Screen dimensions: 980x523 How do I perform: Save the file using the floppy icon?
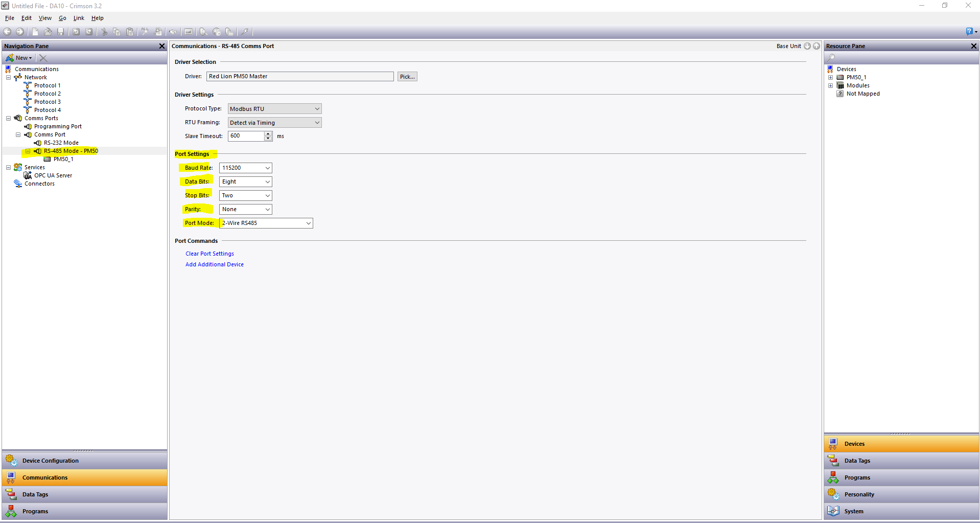[x=60, y=32]
